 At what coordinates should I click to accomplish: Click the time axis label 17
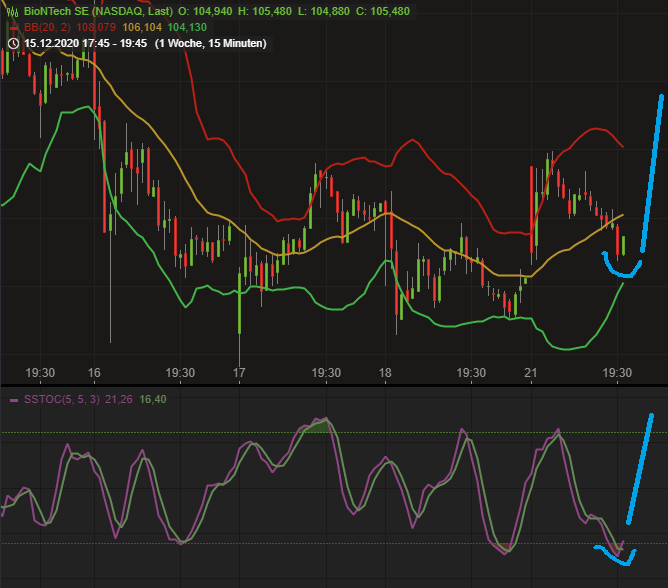[239, 373]
